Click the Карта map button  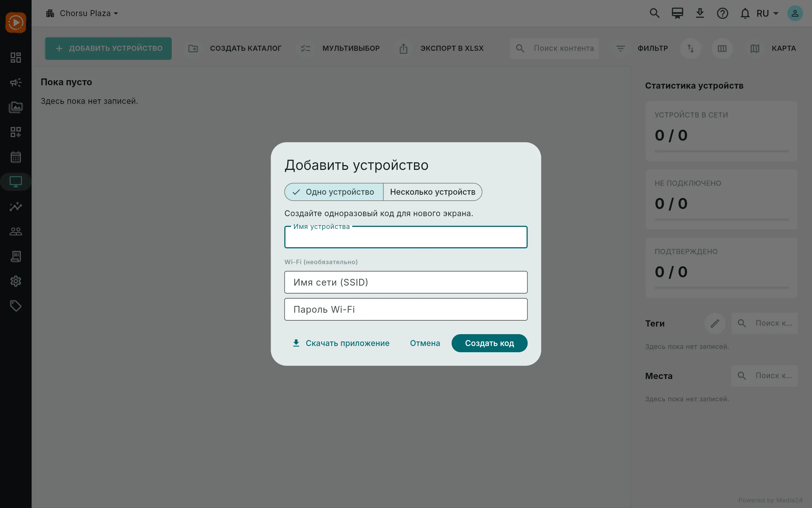tap(773, 48)
